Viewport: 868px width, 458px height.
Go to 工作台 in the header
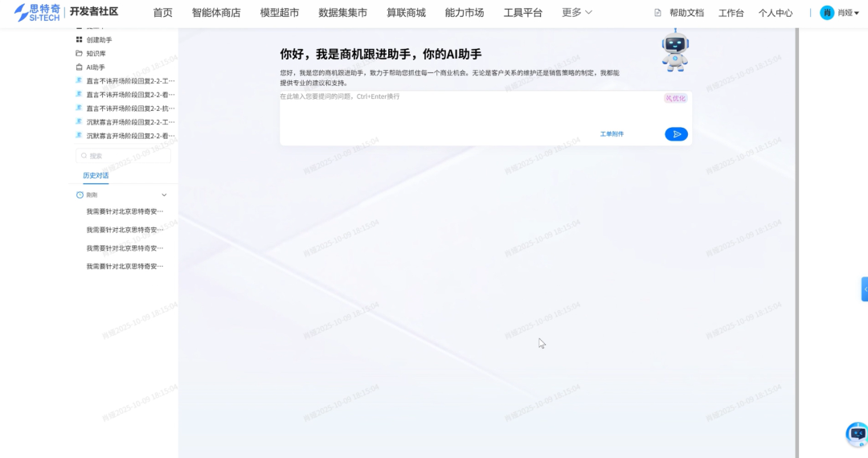point(731,13)
